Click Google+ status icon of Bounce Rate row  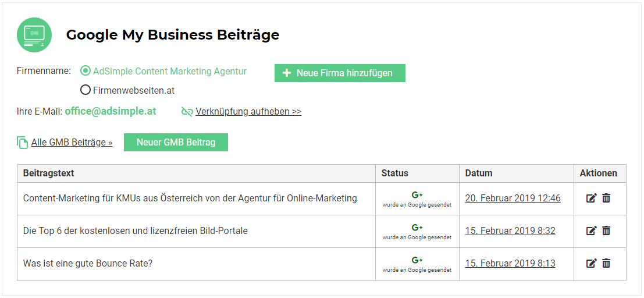point(417,260)
